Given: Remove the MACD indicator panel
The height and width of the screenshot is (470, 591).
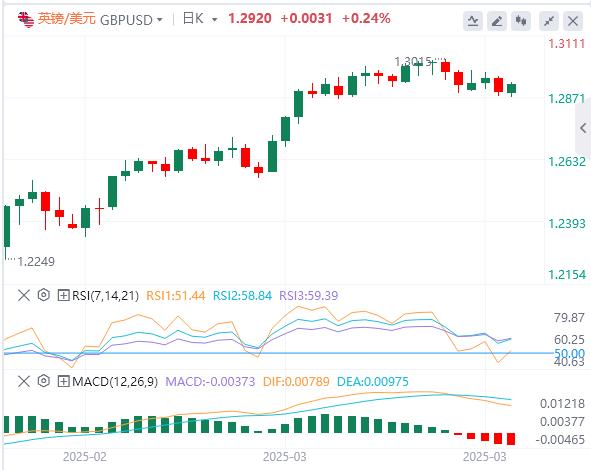Looking at the screenshot, I should 24,381.
